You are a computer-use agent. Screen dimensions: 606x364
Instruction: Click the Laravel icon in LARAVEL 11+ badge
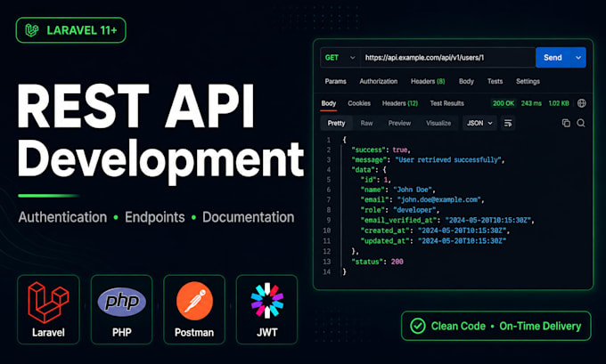(x=32, y=30)
